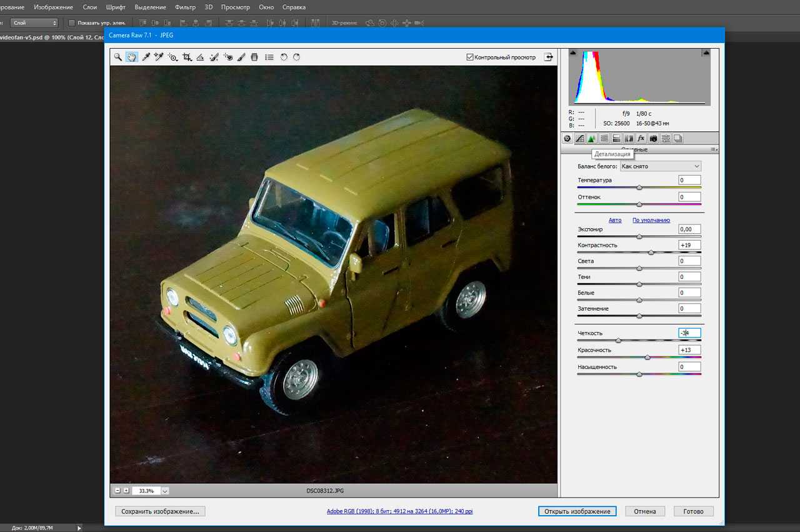The width and height of the screenshot is (800, 532).
Task: Open the Баланс белого dropdown
Action: [x=661, y=166]
